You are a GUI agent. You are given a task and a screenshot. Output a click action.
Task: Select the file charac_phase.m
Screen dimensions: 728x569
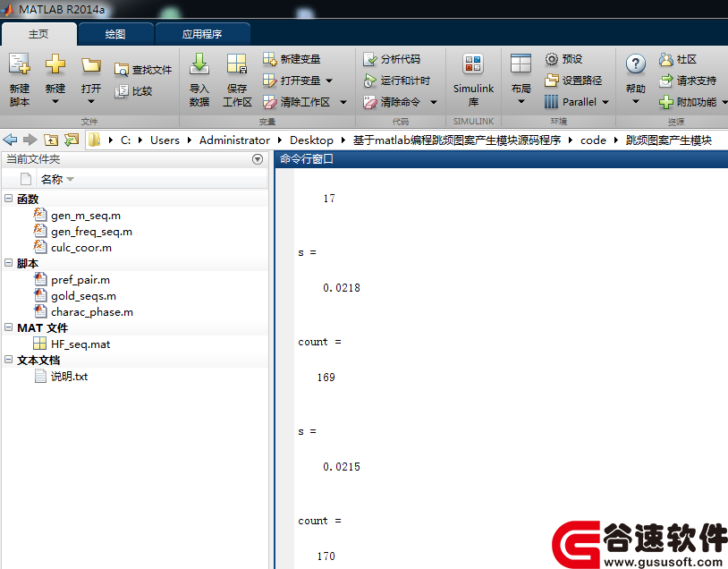pyautogui.click(x=92, y=312)
